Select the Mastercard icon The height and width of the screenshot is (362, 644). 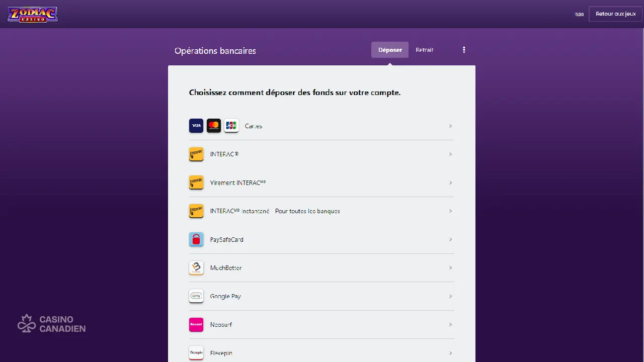point(214,126)
